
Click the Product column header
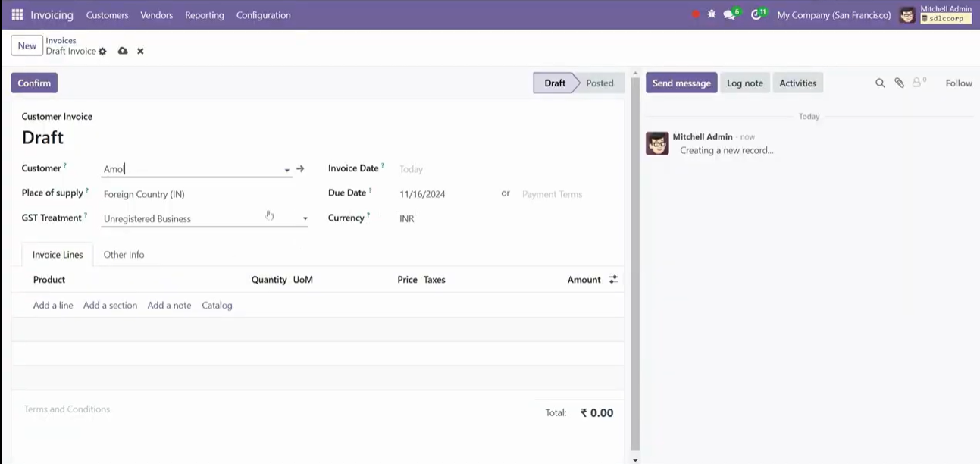[x=49, y=280]
